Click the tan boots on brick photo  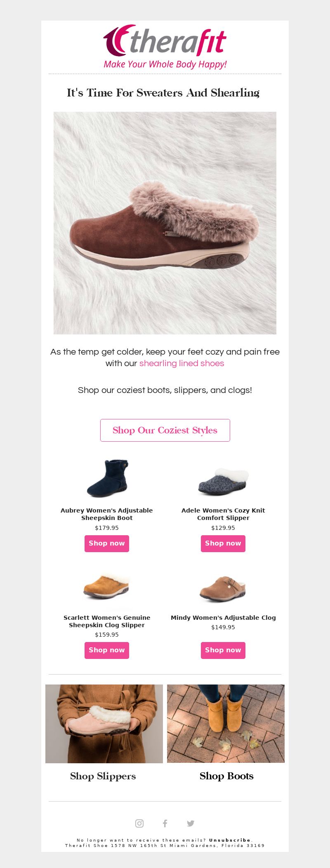tap(226, 724)
